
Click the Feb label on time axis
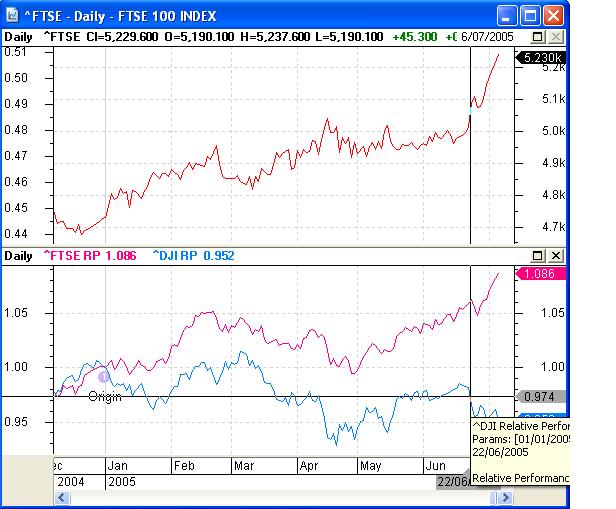tap(184, 466)
